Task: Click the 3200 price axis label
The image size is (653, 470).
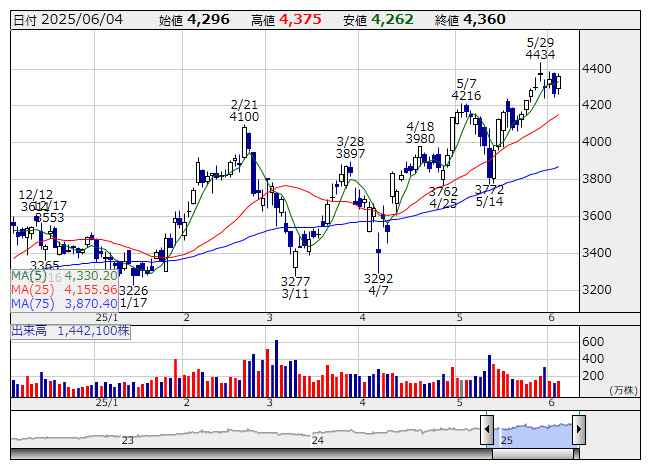Action: coord(596,290)
